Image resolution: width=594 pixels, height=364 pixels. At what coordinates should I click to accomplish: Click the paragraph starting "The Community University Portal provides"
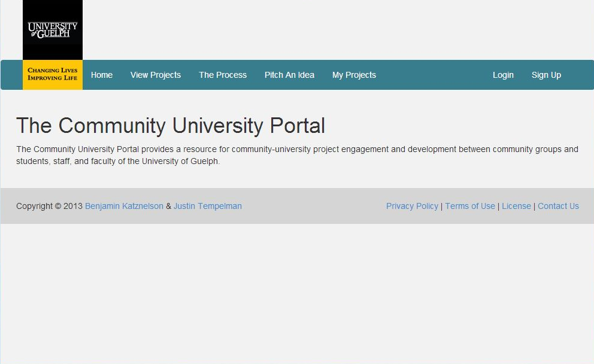click(297, 155)
